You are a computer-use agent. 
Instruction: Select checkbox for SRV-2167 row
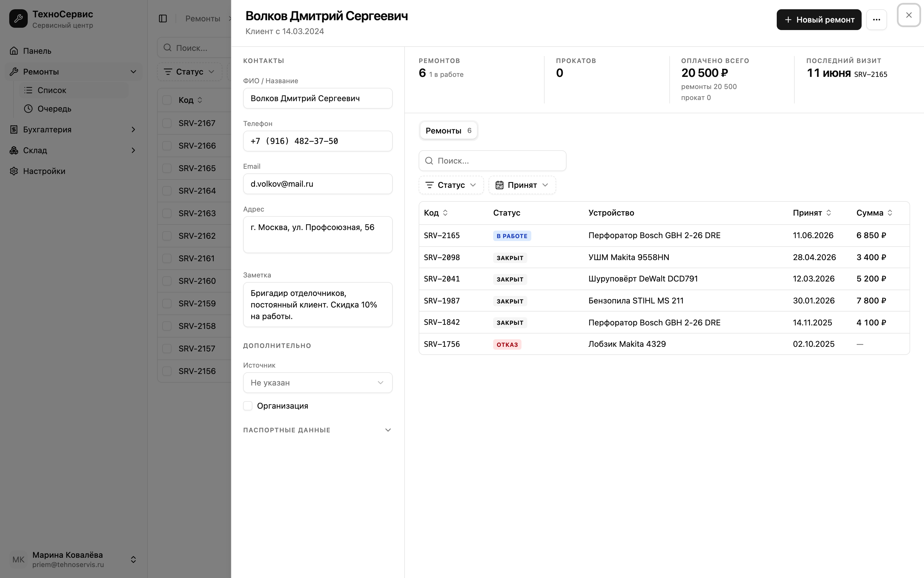point(167,123)
